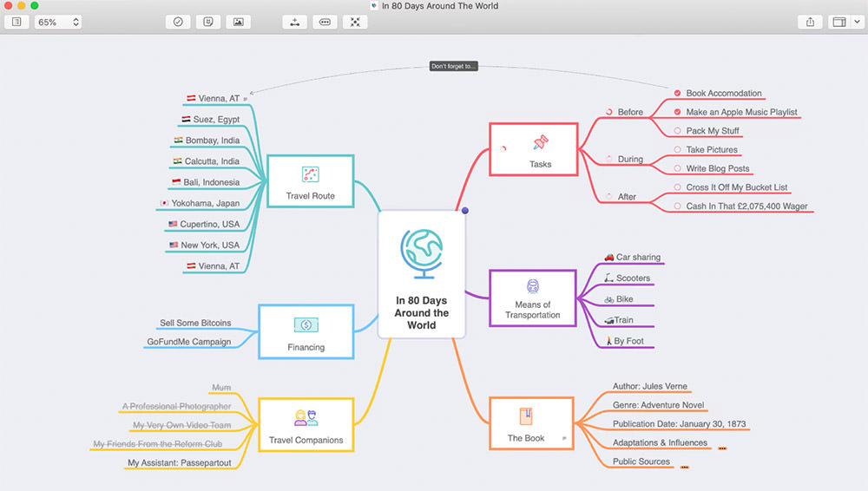Uncheck the Book Accomodation task
This screenshot has height=491, width=868.
click(x=677, y=93)
